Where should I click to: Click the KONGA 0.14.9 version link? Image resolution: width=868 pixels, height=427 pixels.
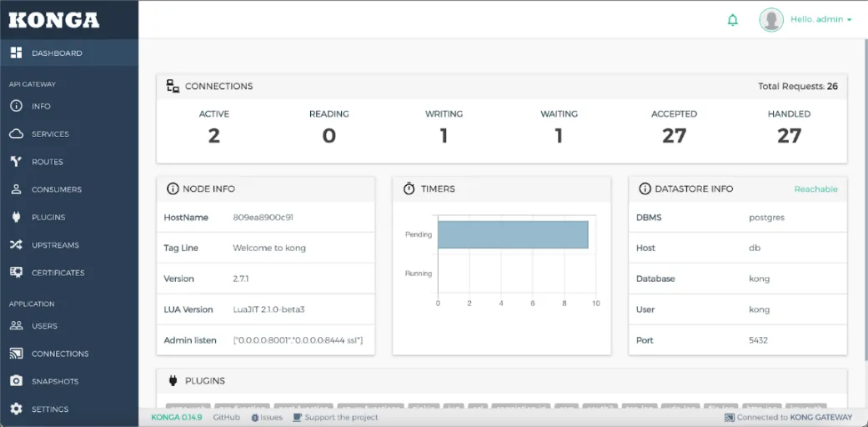[176, 418]
